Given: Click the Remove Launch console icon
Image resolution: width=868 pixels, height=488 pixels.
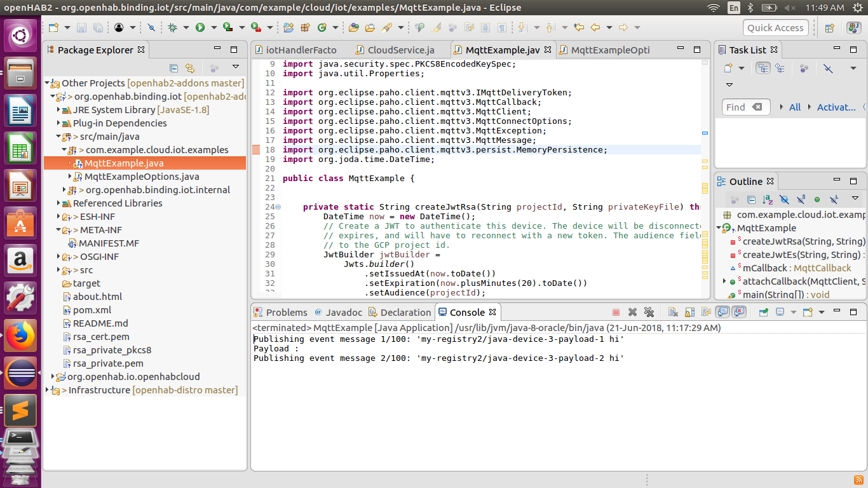Looking at the screenshot, I should click(632, 312).
